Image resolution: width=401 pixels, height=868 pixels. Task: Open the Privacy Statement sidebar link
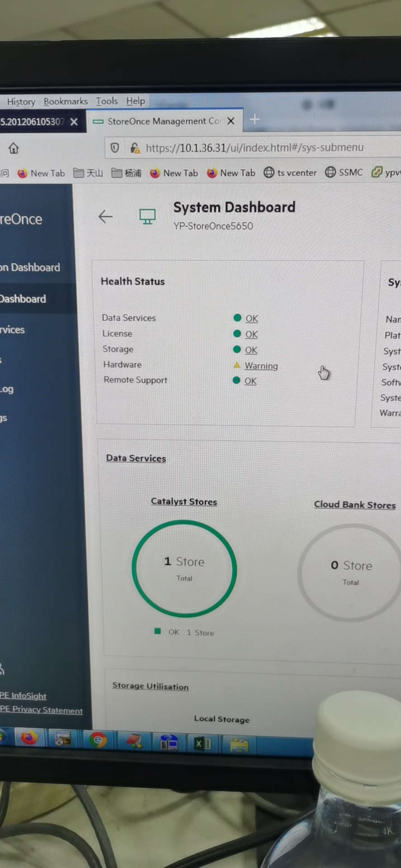click(41, 710)
